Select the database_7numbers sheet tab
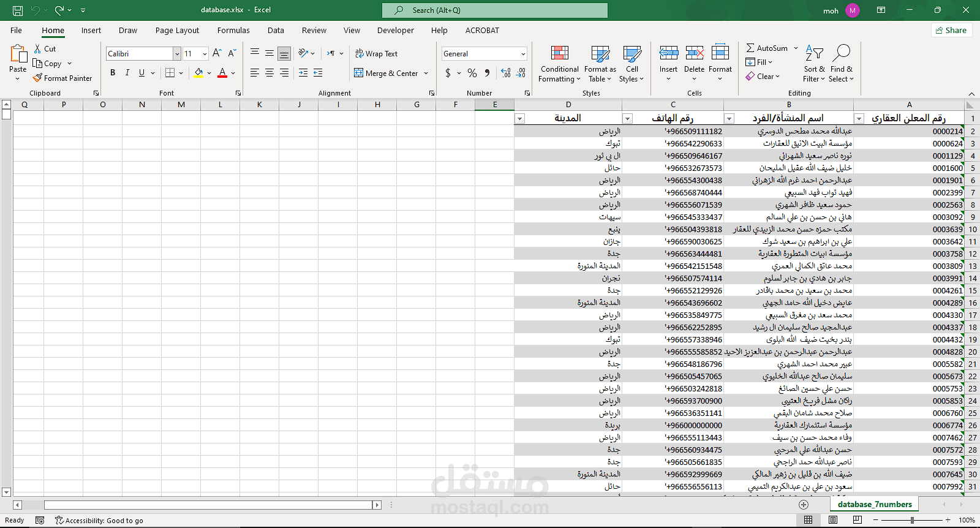Viewport: 980px width, 528px height. coord(875,504)
